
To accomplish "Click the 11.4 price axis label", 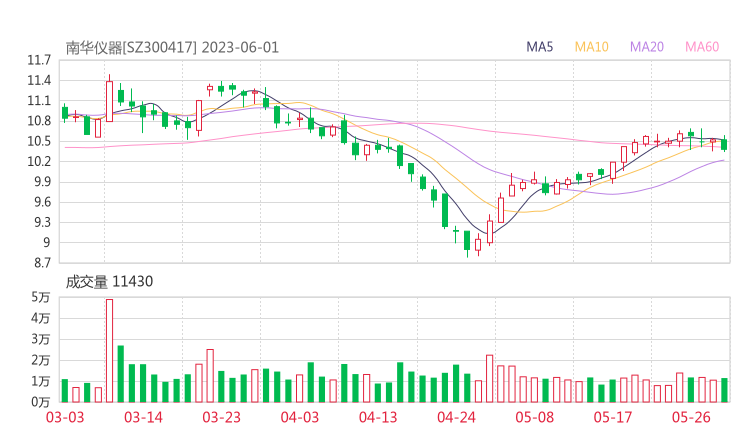I will [39, 81].
